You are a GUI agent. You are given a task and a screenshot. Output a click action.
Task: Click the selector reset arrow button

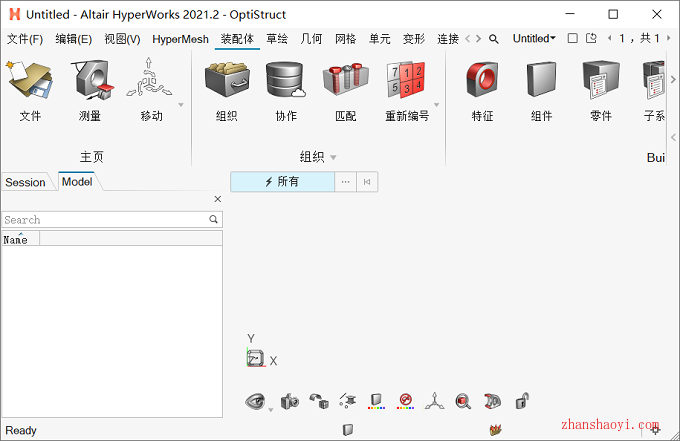(x=367, y=182)
